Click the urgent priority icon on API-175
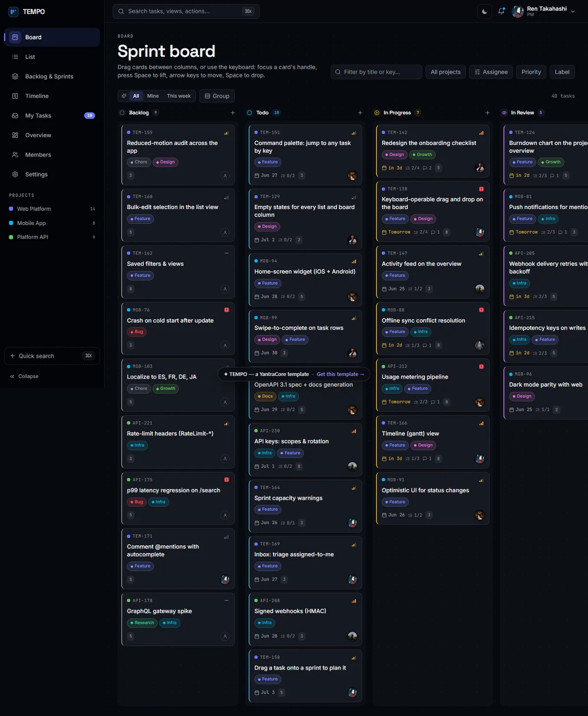Screen dimensions: 588x716 coord(226,480)
